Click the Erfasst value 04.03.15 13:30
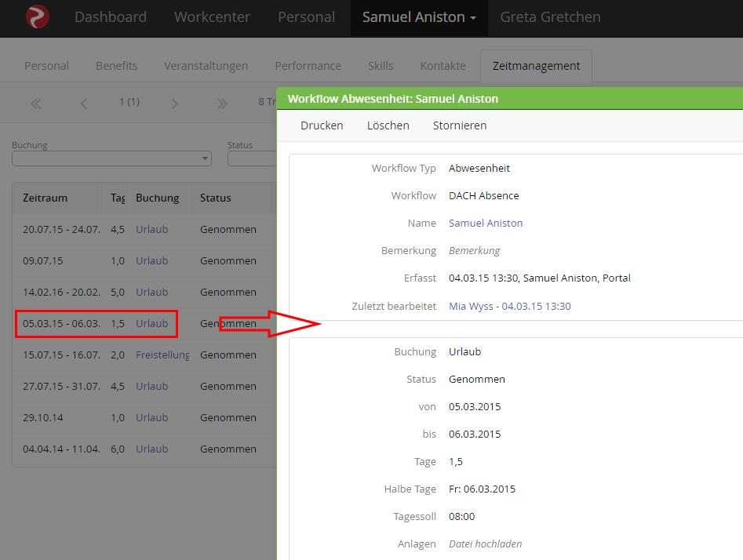 539,278
